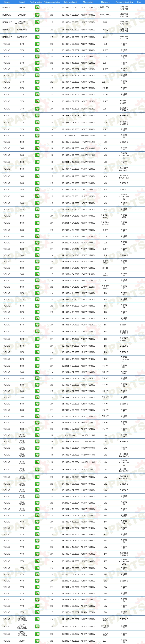Select the 'B 5234 FT+' engine code cell
The width and height of the screenshot is (145, 644).
pos(124,319)
